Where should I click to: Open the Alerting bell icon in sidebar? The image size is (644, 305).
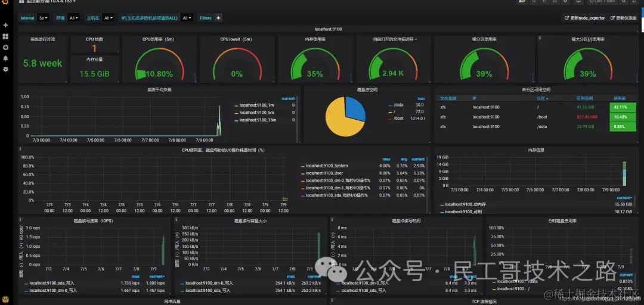(6, 58)
